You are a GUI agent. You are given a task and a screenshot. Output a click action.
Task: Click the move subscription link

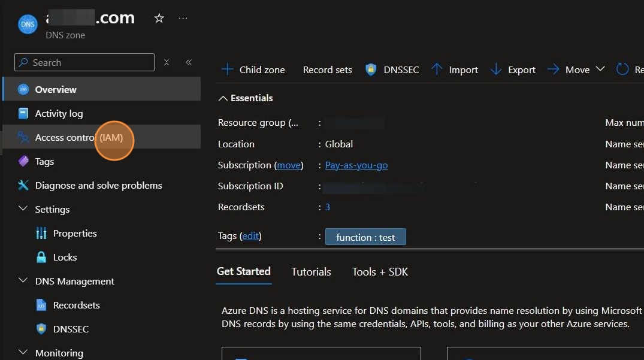288,165
